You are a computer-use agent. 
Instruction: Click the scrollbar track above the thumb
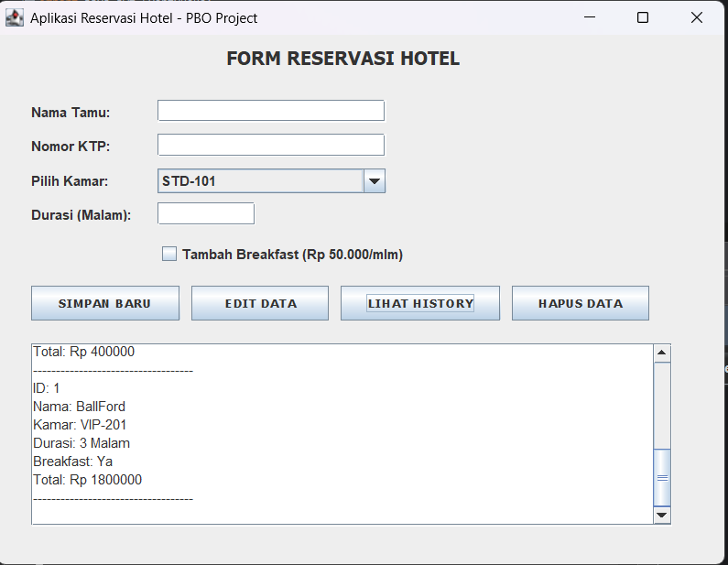[662, 403]
